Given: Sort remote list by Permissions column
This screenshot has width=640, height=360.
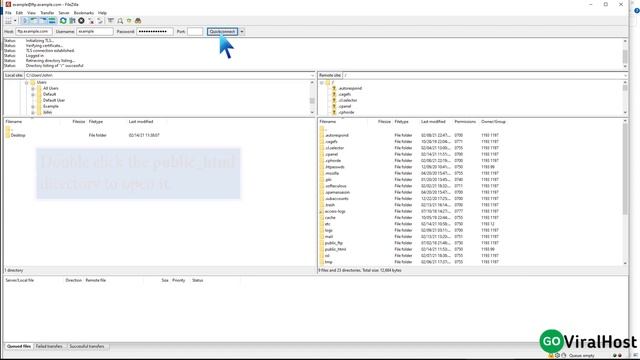Looking at the screenshot, I should click(465, 122).
